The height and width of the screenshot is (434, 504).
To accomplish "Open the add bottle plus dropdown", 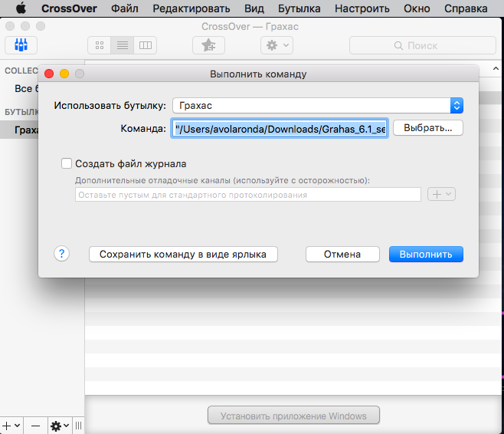I will pyautogui.click(x=11, y=426).
